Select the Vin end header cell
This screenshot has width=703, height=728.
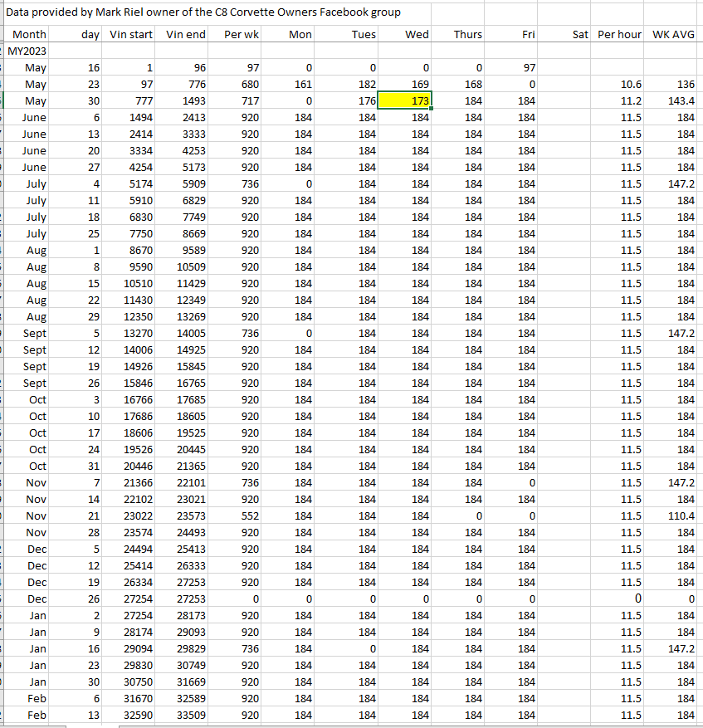click(186, 34)
